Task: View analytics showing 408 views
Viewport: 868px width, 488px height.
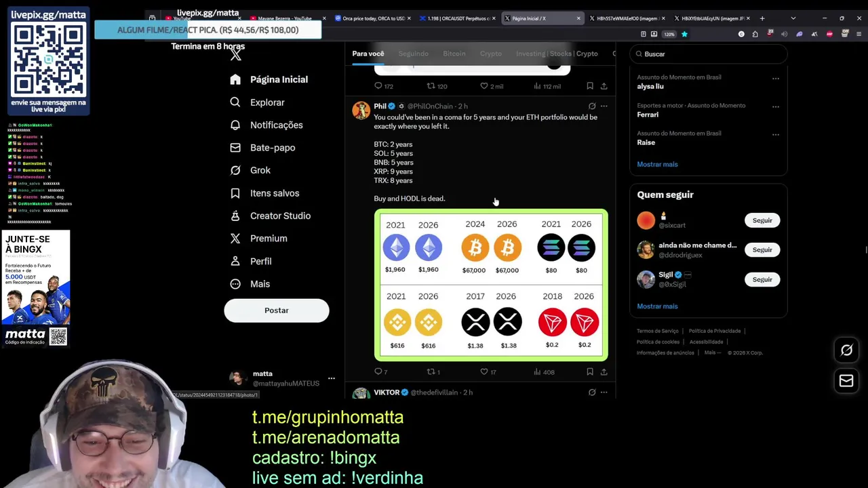Action: point(537,371)
